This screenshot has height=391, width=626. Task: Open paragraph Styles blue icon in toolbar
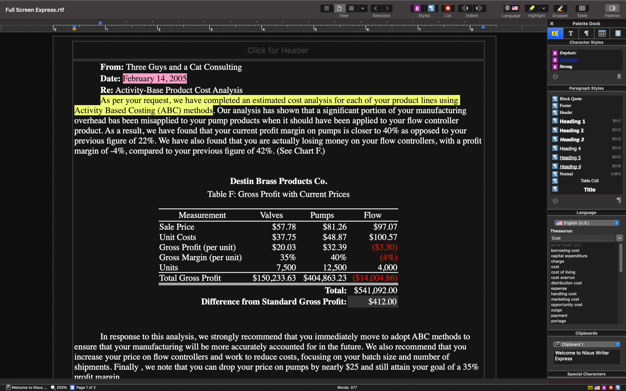(x=431, y=8)
